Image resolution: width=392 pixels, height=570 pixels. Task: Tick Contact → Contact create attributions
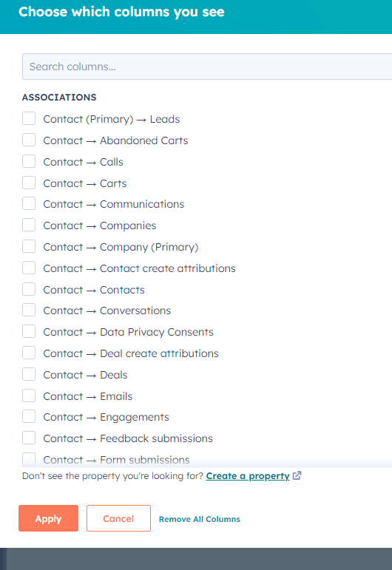click(x=29, y=268)
